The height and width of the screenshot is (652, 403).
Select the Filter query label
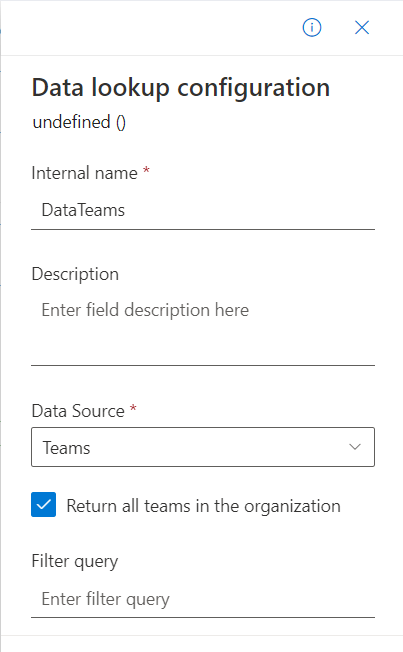[75, 561]
